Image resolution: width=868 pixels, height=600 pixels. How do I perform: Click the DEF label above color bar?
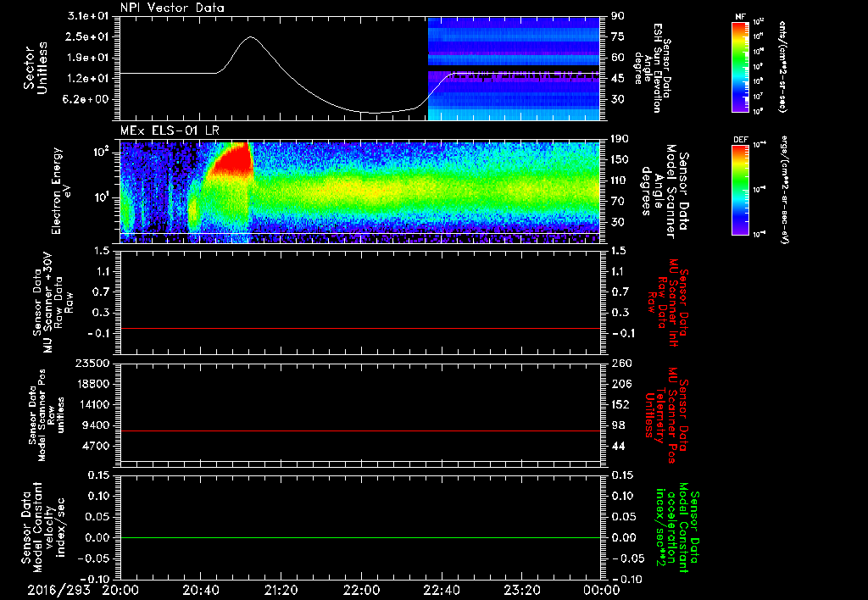coord(741,140)
